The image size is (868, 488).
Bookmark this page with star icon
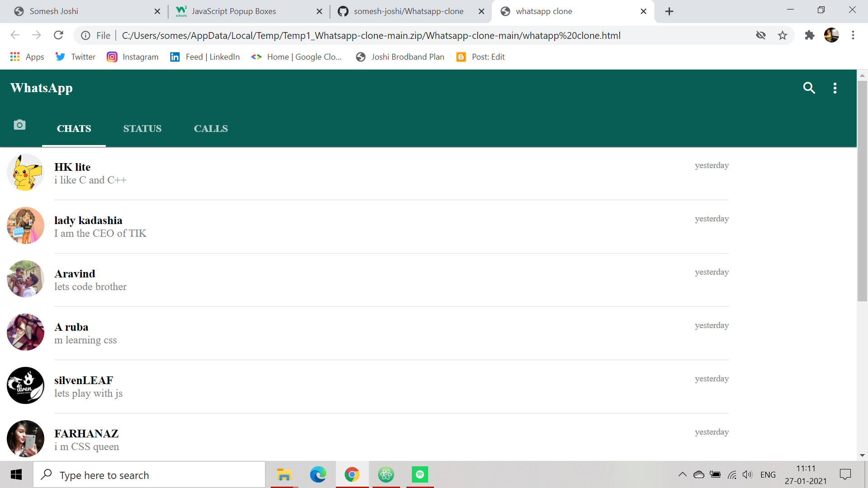(783, 35)
